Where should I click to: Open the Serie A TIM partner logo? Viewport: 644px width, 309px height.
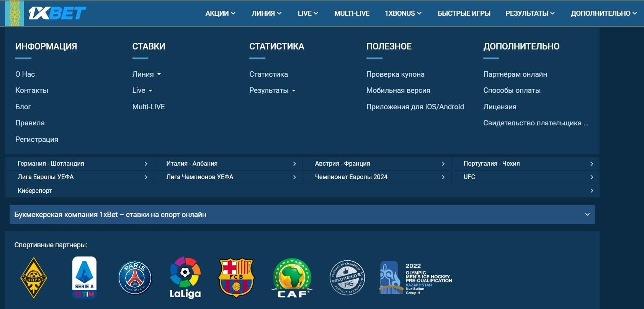pos(85,278)
